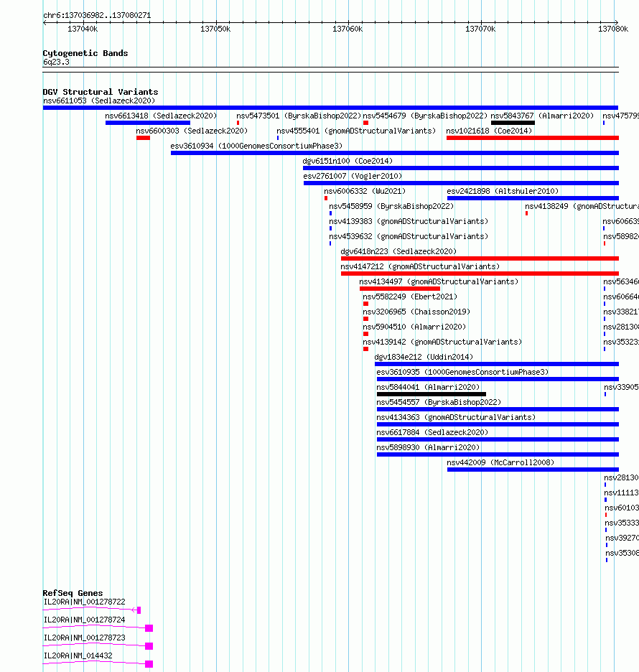Image resolution: width=639 pixels, height=672 pixels.
Task: Click the DGV Structural Variants track title
Action: coord(101,92)
